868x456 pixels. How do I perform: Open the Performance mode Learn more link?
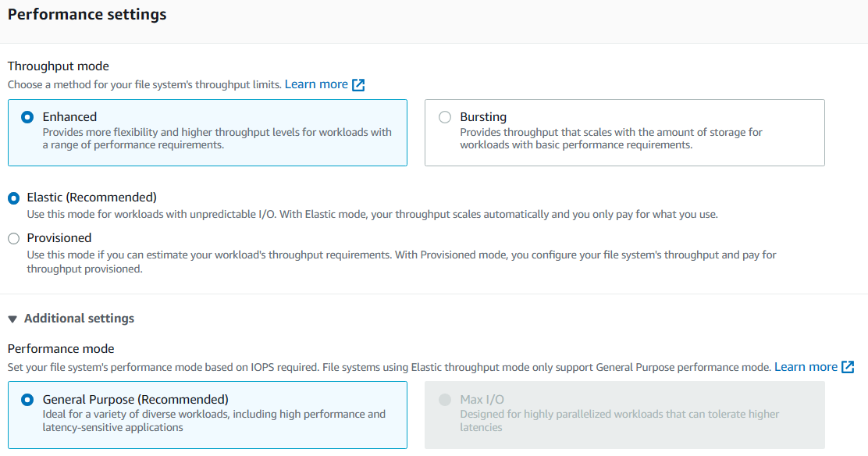pyautogui.click(x=806, y=367)
